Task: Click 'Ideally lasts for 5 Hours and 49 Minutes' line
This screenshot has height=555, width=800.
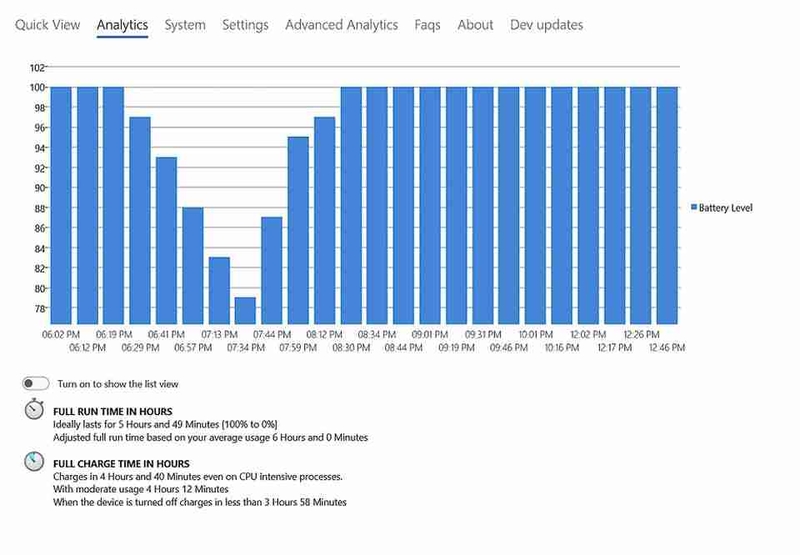Action: pyautogui.click(x=165, y=424)
